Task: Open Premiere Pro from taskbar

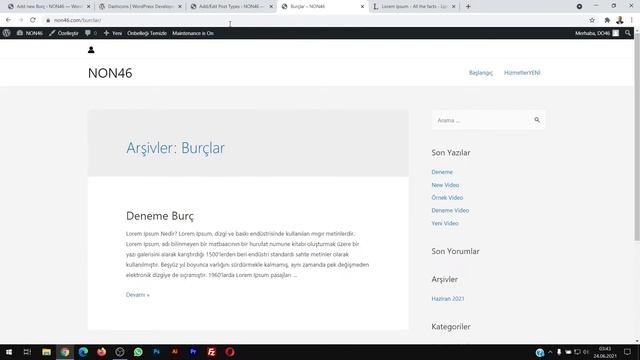Action: click(x=193, y=352)
